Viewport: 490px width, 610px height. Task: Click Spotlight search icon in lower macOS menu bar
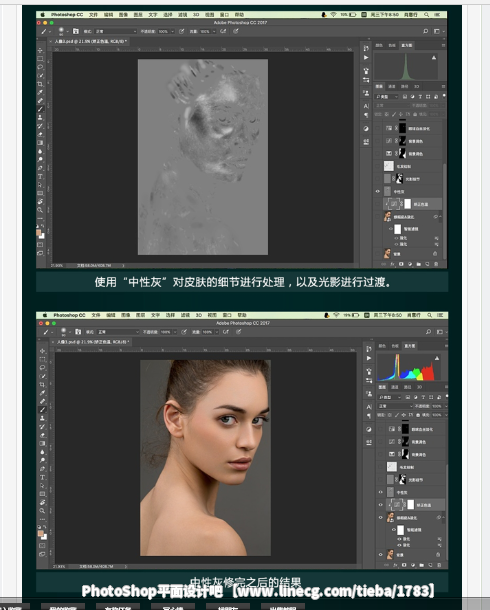click(x=429, y=315)
